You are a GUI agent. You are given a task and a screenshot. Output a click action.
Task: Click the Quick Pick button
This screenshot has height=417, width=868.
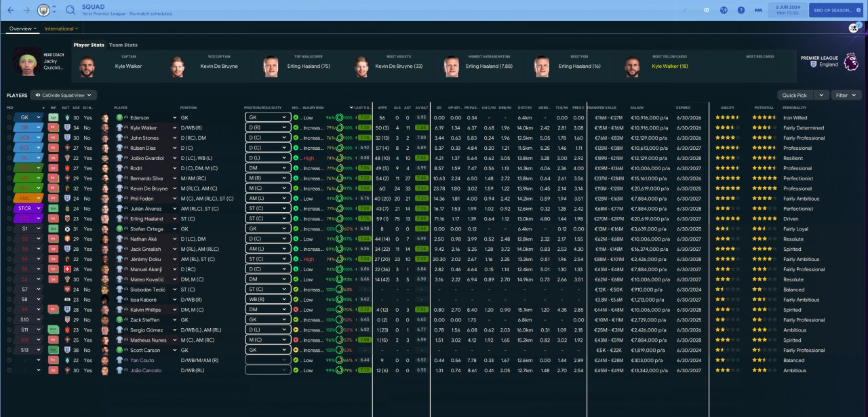click(795, 96)
